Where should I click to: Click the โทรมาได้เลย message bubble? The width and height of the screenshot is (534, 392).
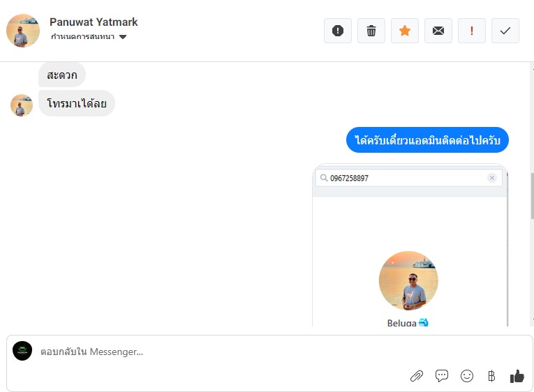coord(77,104)
